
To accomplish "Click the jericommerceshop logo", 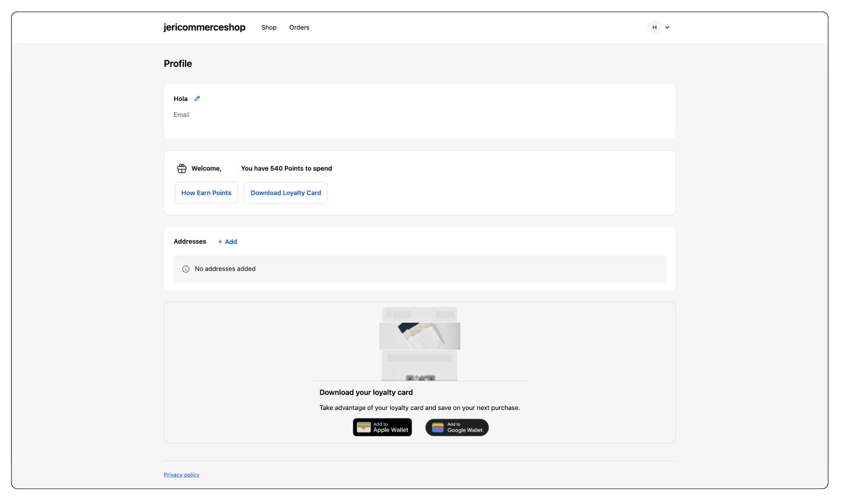I will [204, 27].
